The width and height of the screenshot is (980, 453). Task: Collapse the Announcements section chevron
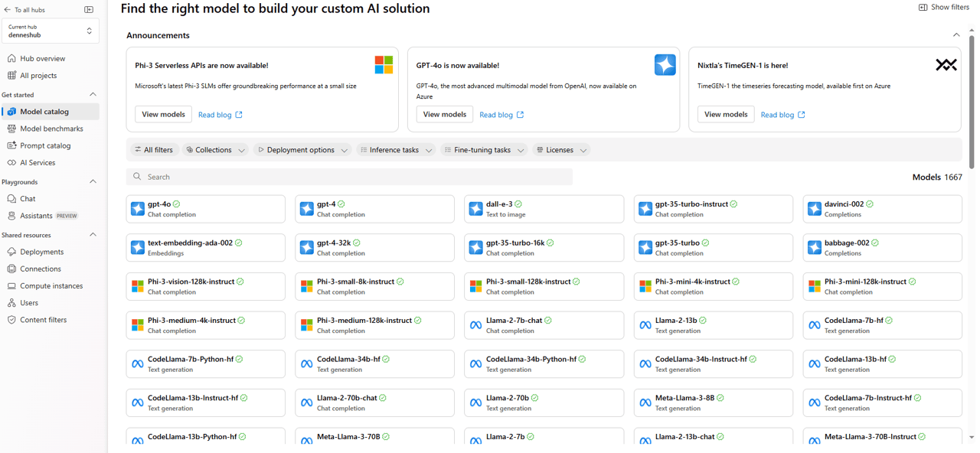click(956, 35)
